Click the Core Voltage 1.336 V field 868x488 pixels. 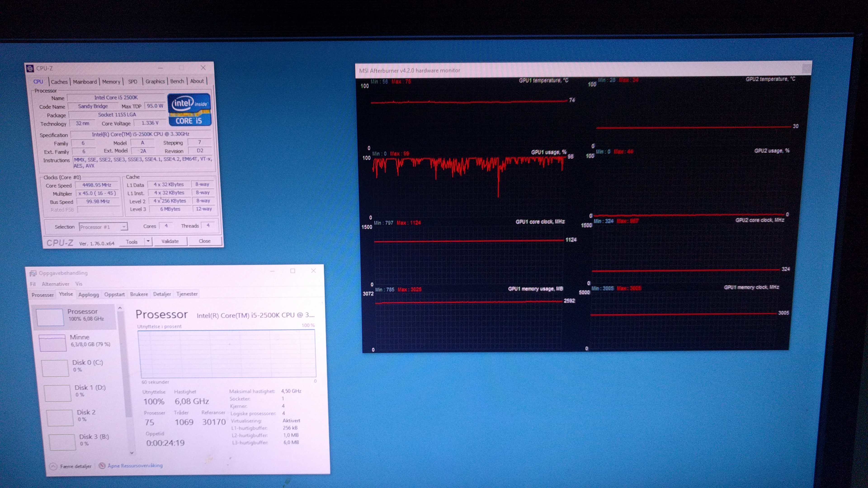150,123
